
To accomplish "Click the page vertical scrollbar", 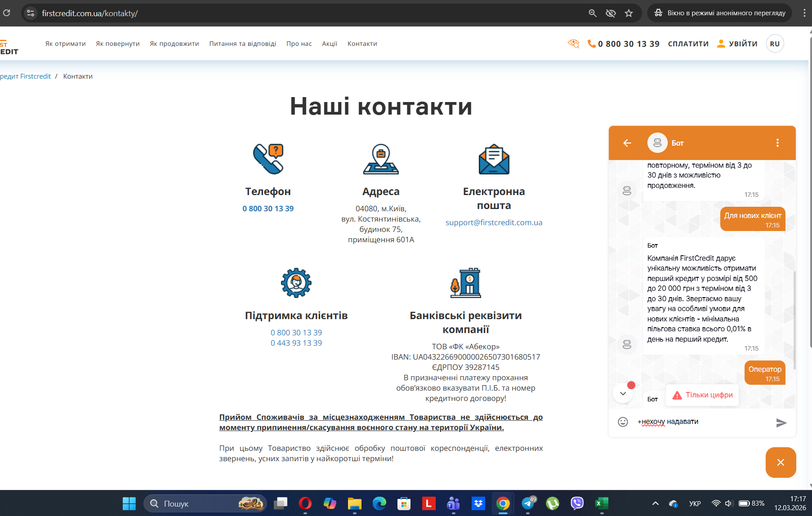I will click(810, 192).
